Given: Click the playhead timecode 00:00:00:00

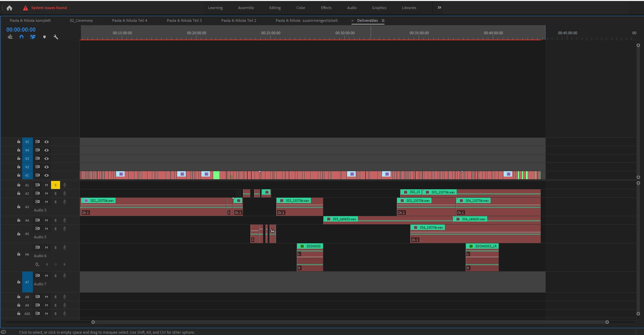Looking at the screenshot, I should coord(21,30).
